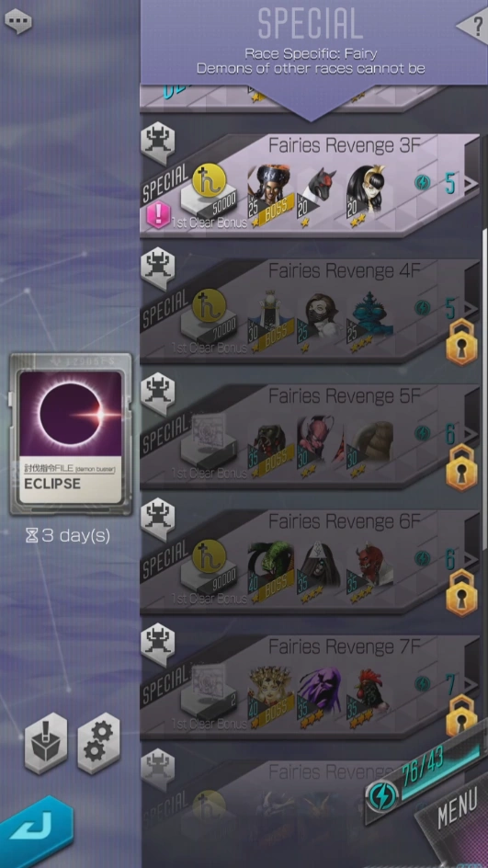Tap the pink exclamation alert badge
488x868 pixels.
[x=158, y=215]
